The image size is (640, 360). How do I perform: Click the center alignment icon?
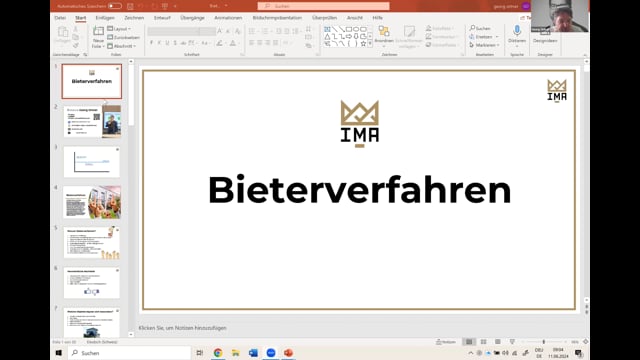260,43
